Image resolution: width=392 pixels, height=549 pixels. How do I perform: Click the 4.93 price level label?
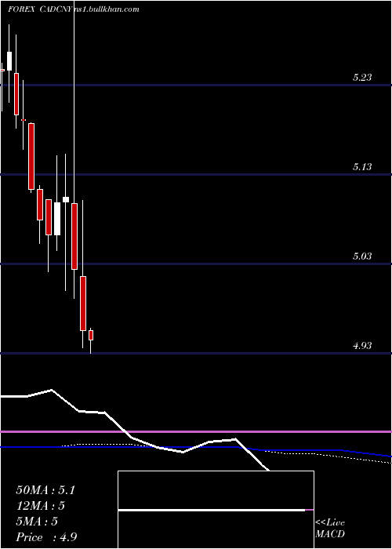click(362, 346)
